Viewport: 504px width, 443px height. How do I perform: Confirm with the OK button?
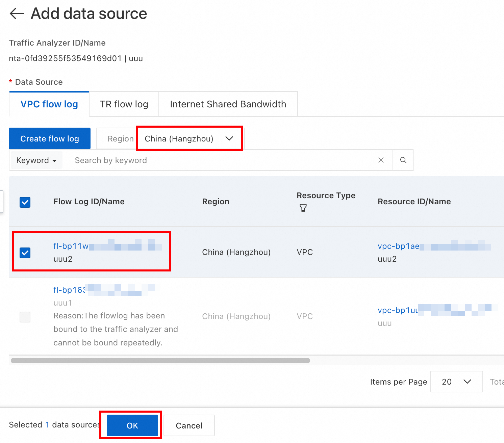tap(132, 425)
